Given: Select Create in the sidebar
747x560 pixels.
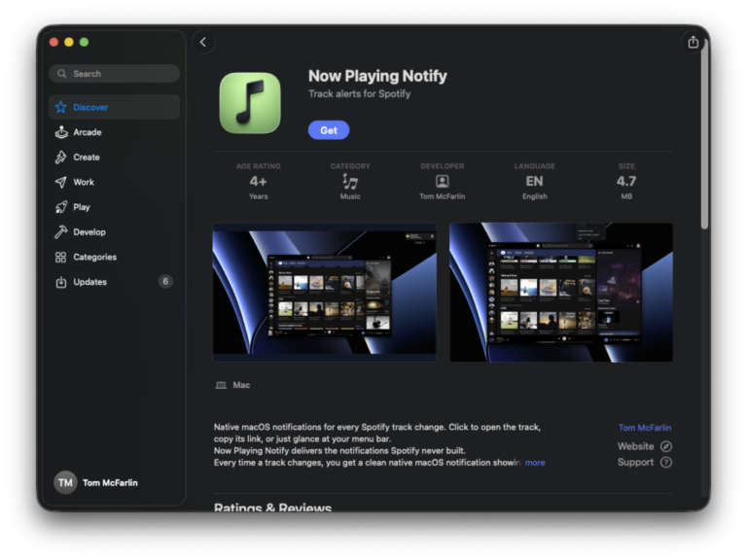Looking at the screenshot, I should (115, 157).
